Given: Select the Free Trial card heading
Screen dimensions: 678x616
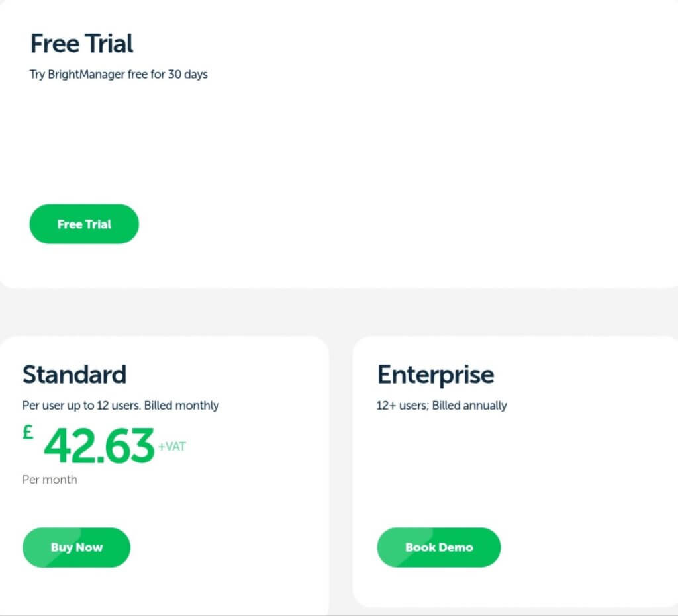Looking at the screenshot, I should (81, 44).
